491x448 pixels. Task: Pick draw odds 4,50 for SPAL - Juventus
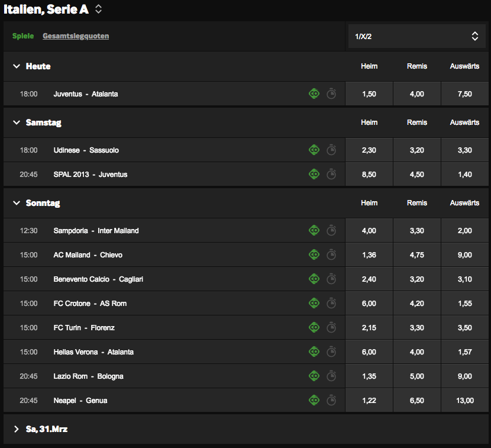(417, 174)
